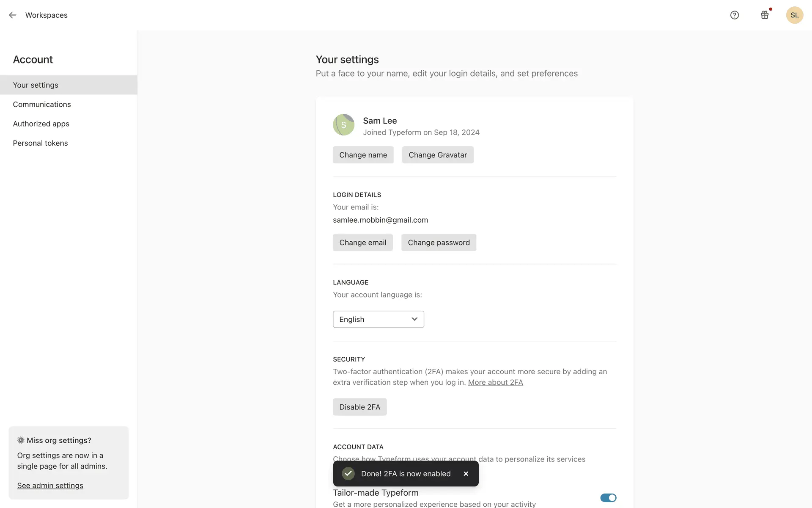
Task: Open the SL user avatar menu
Action: (794, 15)
